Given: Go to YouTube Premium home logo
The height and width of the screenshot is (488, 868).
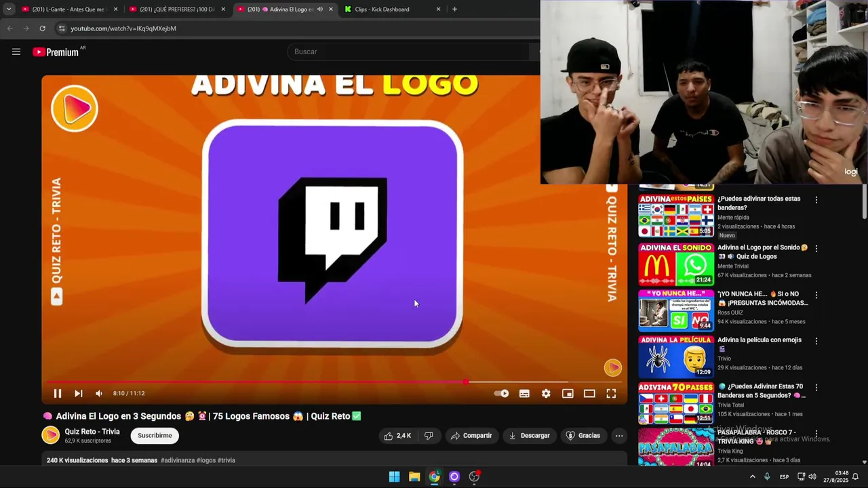Looking at the screenshot, I should tap(56, 52).
